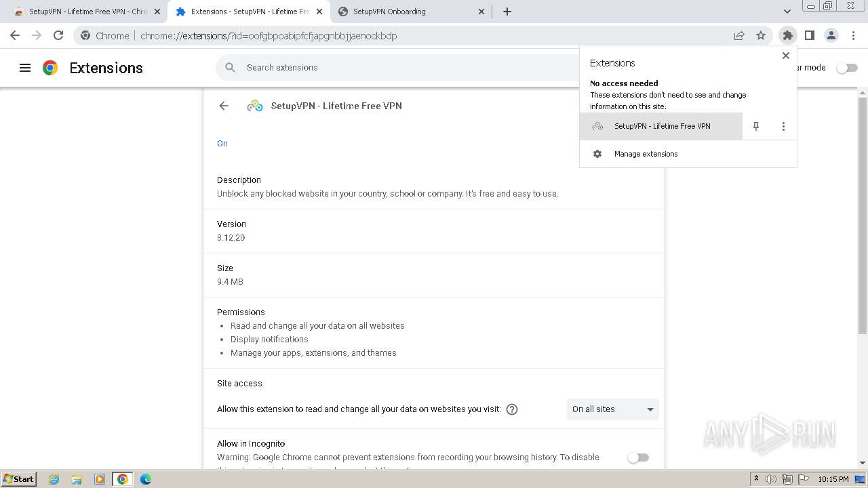Open the Action Center flag icon
Viewport: 868px width, 488px height.
click(802, 479)
